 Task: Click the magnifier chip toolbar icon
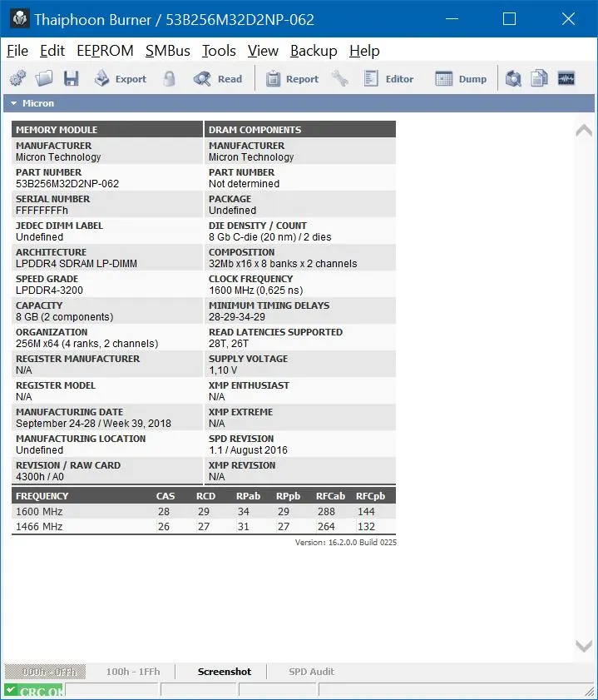pos(513,79)
